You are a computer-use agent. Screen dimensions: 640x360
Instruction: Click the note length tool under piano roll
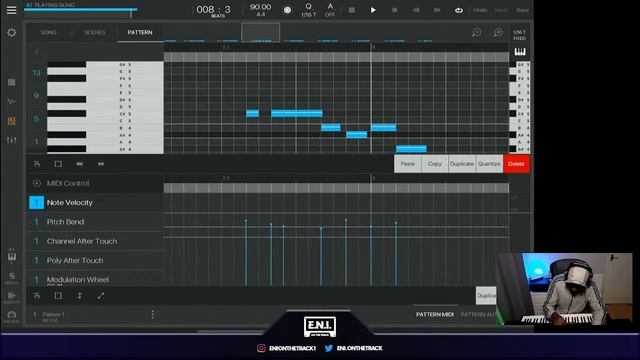[x=80, y=164]
